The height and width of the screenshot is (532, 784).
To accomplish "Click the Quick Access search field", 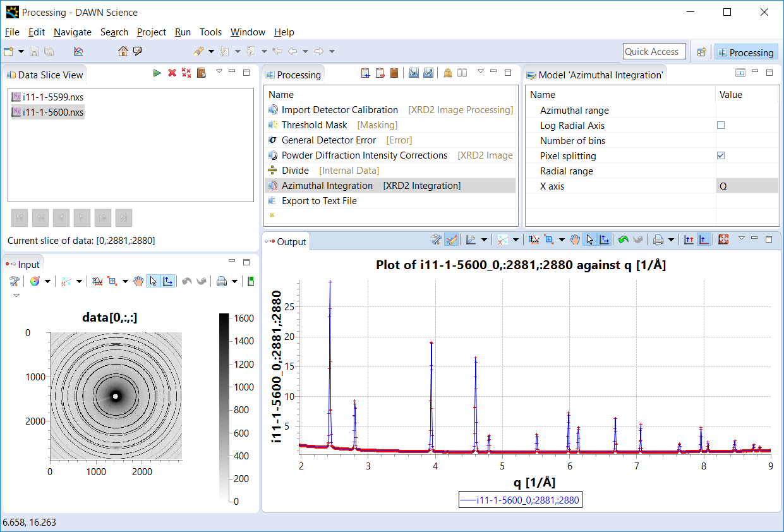I will click(x=653, y=52).
